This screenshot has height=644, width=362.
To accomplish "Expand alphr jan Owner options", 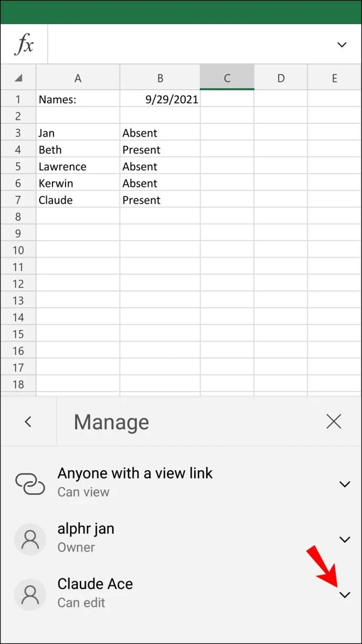I will tap(345, 539).
